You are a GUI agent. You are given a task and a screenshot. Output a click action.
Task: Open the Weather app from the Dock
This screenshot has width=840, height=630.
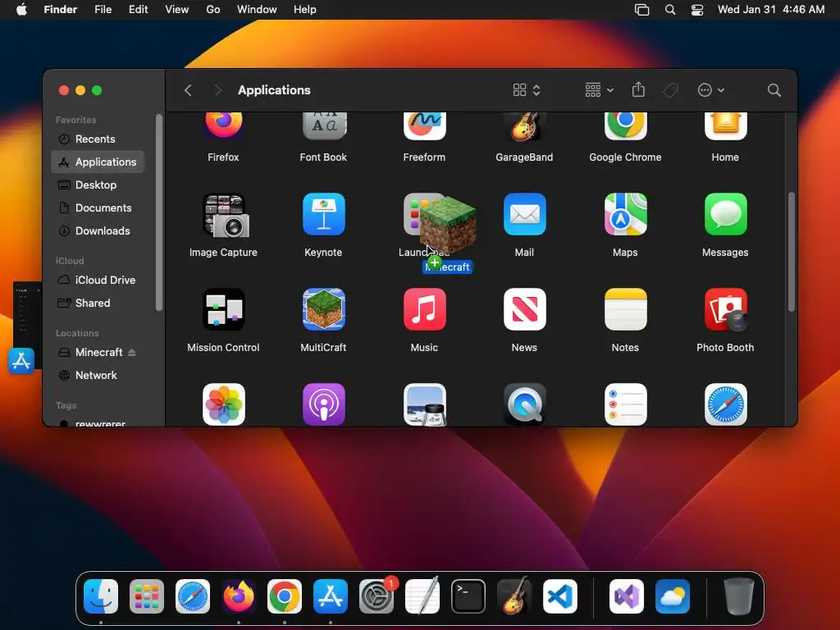pos(673,596)
